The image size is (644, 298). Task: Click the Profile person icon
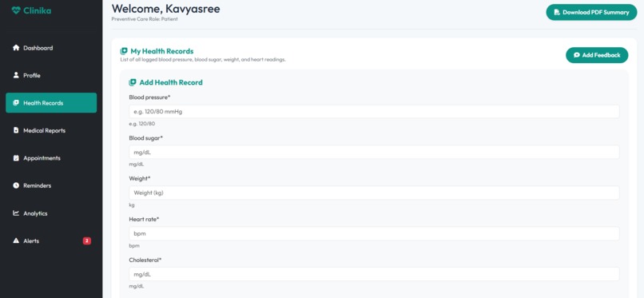coord(16,75)
